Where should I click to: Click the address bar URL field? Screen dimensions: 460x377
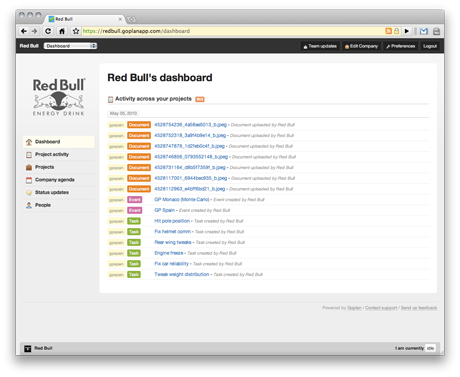tap(233, 31)
